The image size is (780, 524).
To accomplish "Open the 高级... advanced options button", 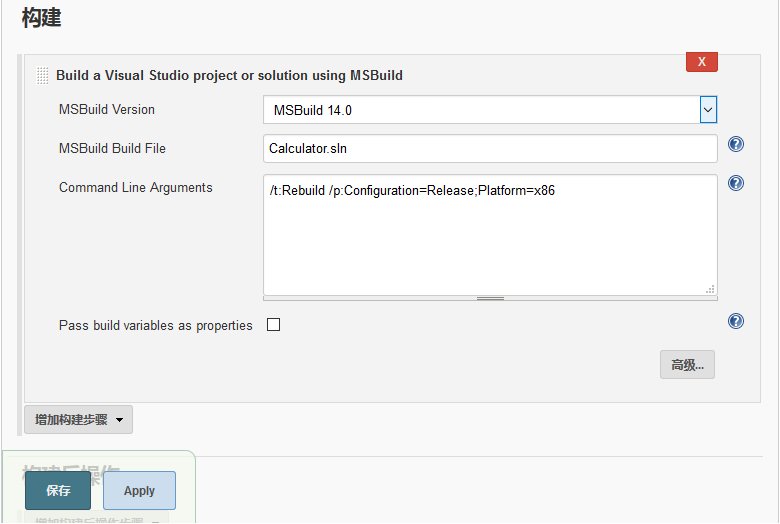I will [687, 364].
